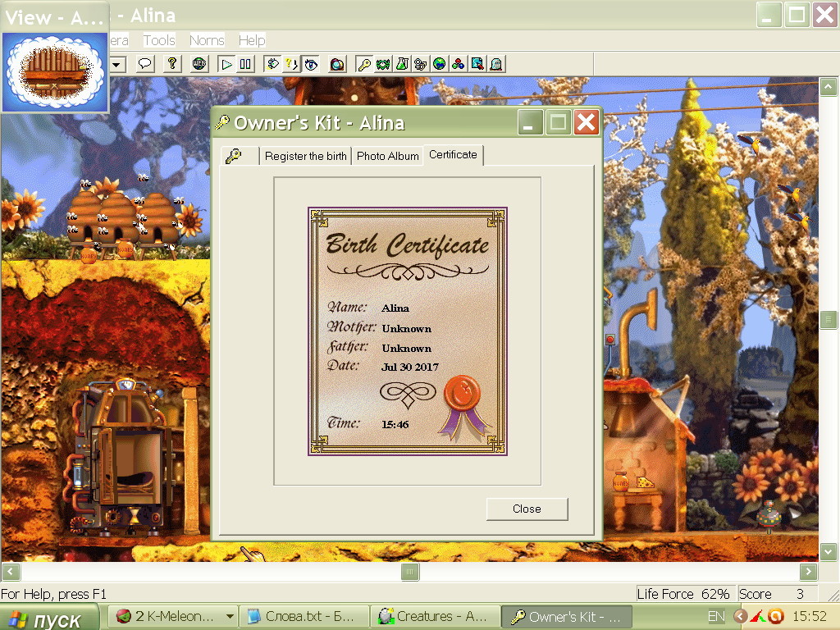Click the 15:52 system clock
This screenshot has height=630, width=840.
point(810,617)
